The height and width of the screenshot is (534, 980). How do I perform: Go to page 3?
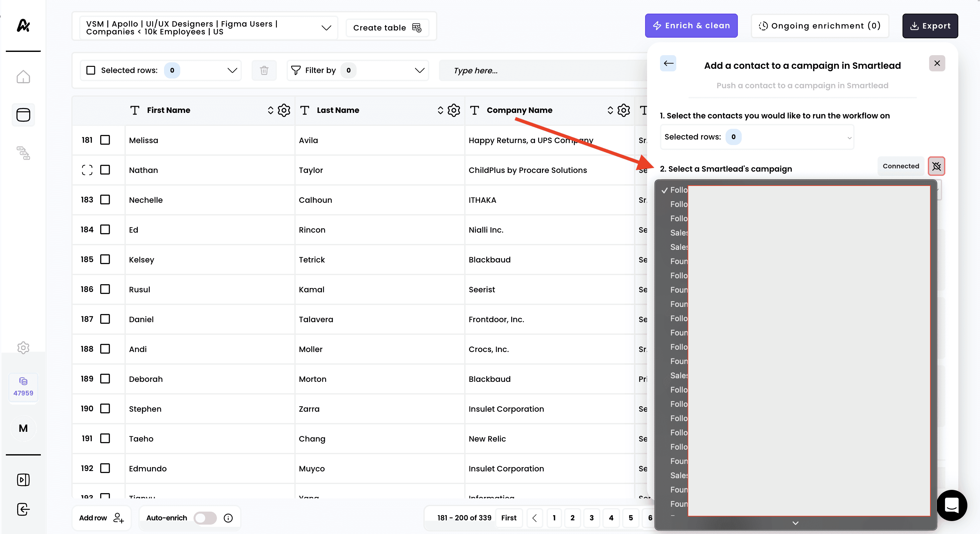coord(591,518)
